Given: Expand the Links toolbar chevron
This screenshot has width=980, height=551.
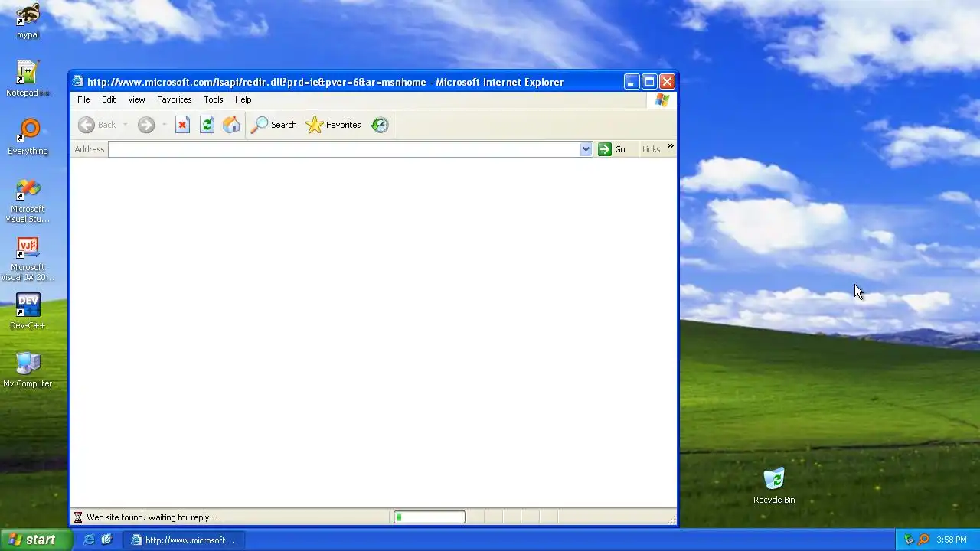Looking at the screenshot, I should point(671,146).
